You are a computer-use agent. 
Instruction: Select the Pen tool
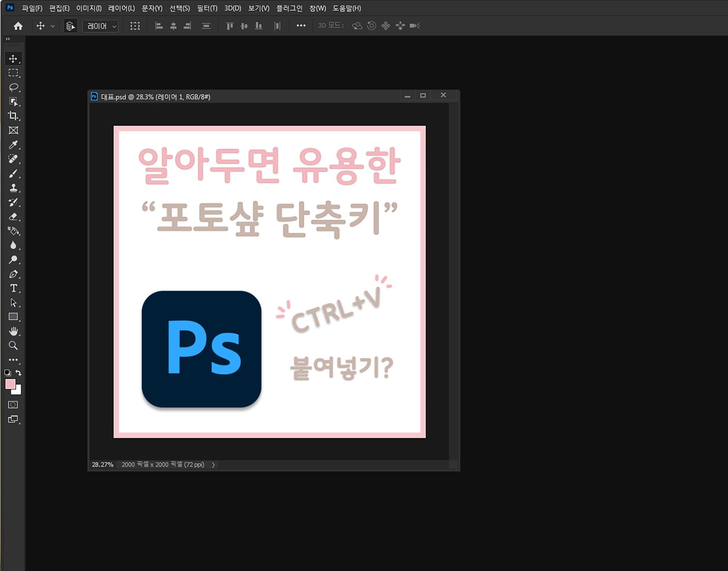13,274
